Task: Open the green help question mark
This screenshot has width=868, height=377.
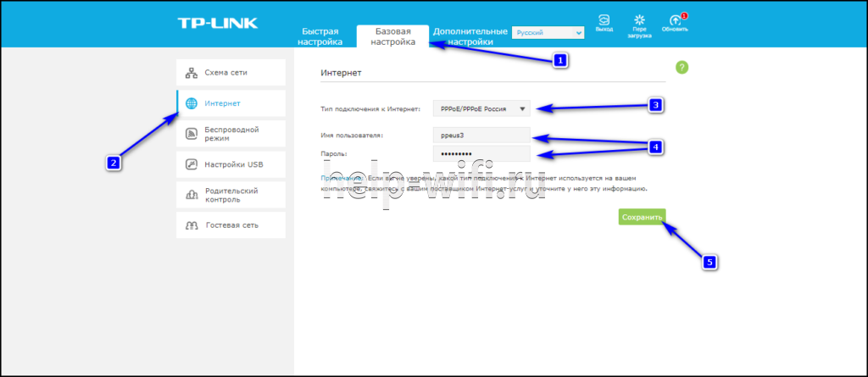Action: 682,68
